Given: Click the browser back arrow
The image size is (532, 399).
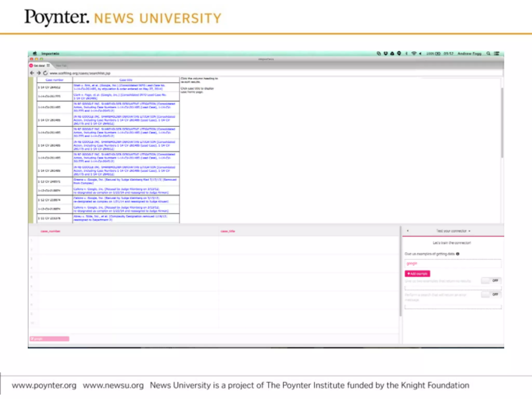Looking at the screenshot, I should [32, 73].
